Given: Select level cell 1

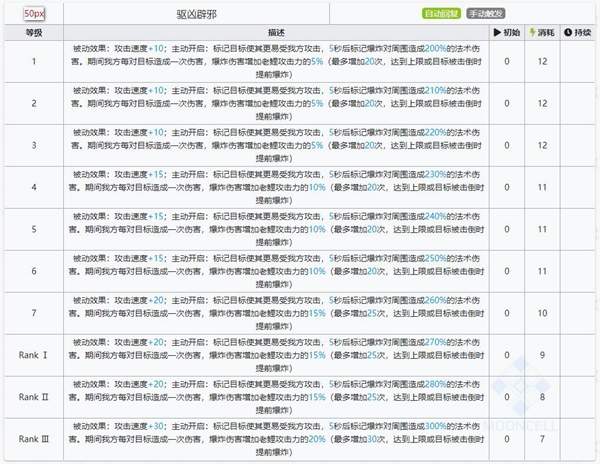Looking at the screenshot, I should [34, 61].
